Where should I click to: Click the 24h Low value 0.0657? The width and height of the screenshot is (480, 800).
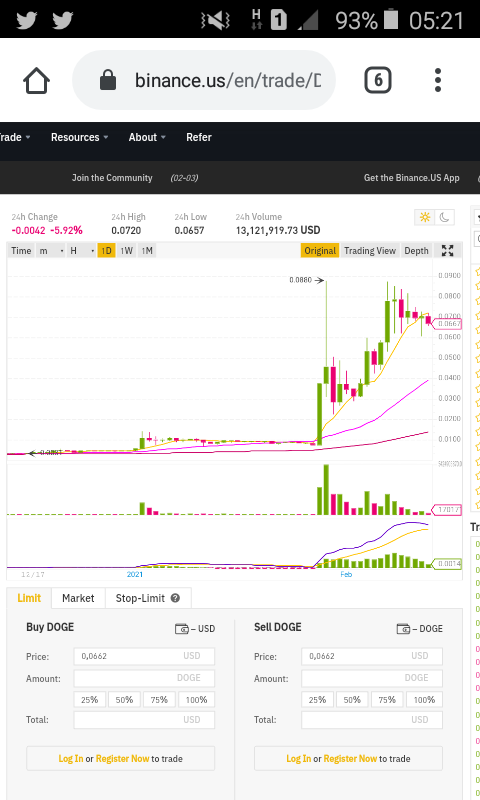(x=189, y=230)
